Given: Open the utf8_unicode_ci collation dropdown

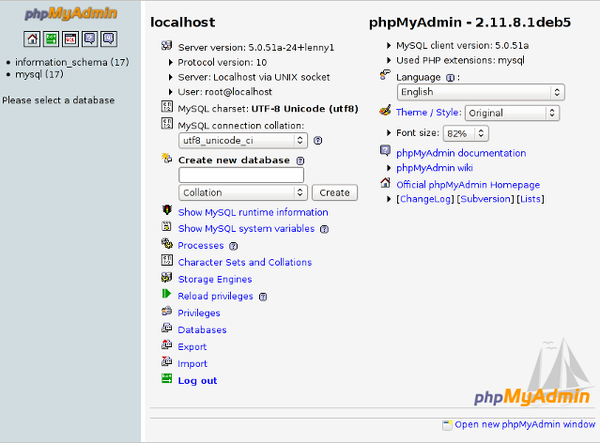Looking at the screenshot, I should click(243, 141).
